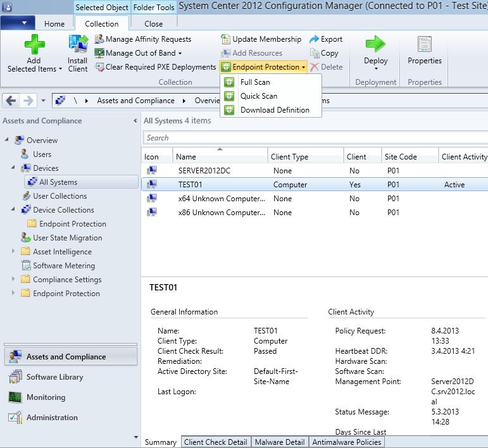
Task: Click the SERVER2012DC row computer icon
Action: (x=152, y=170)
